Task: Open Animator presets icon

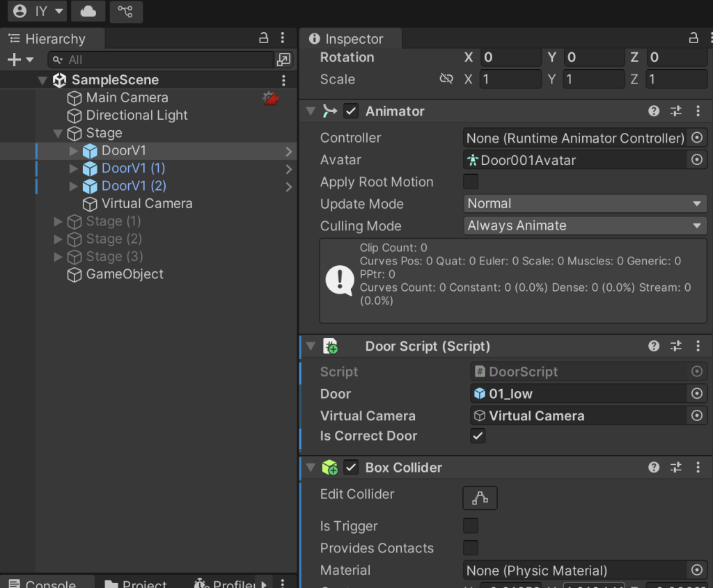Action: (676, 111)
